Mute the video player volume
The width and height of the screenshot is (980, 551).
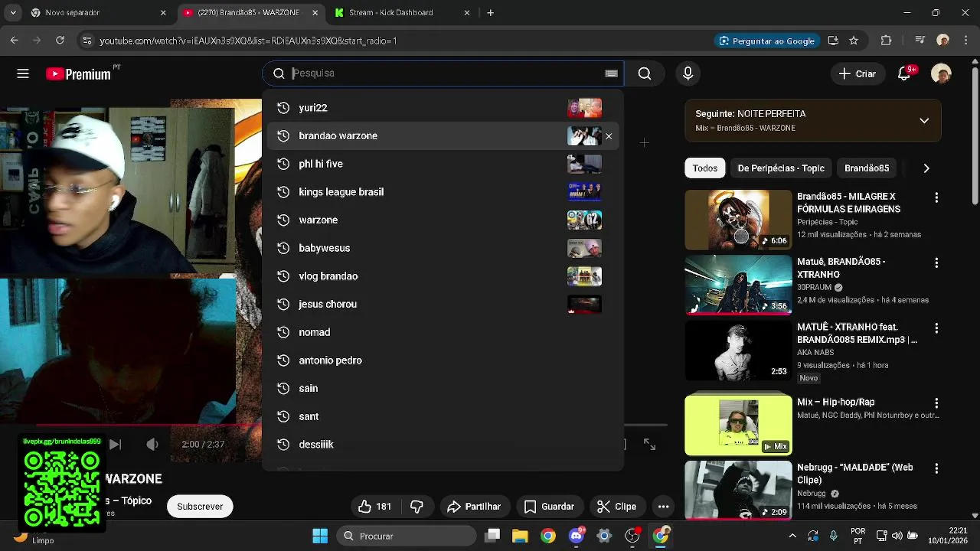[x=152, y=444]
